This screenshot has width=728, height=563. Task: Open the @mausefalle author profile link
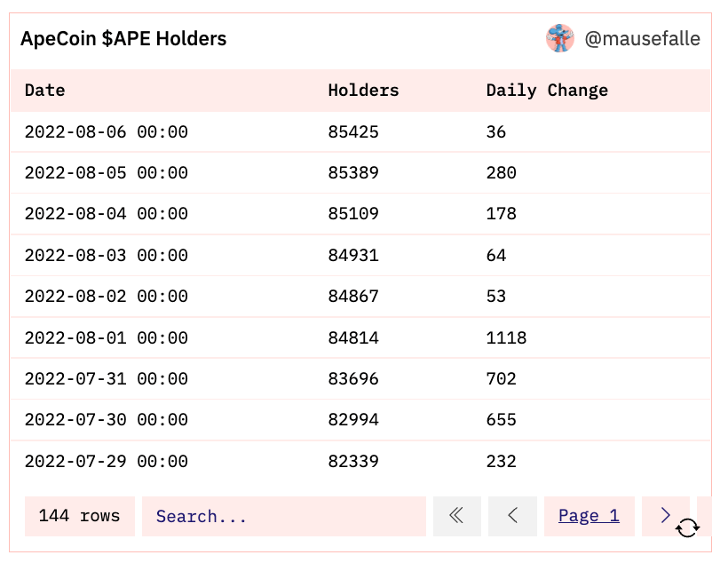point(642,39)
